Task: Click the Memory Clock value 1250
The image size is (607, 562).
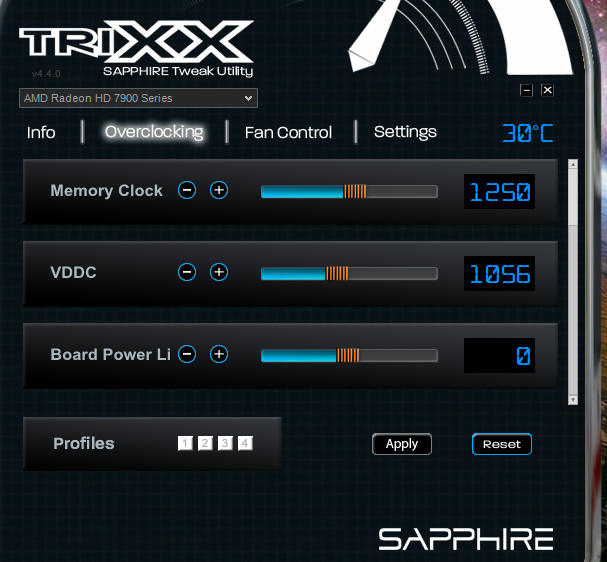Action: [x=499, y=192]
